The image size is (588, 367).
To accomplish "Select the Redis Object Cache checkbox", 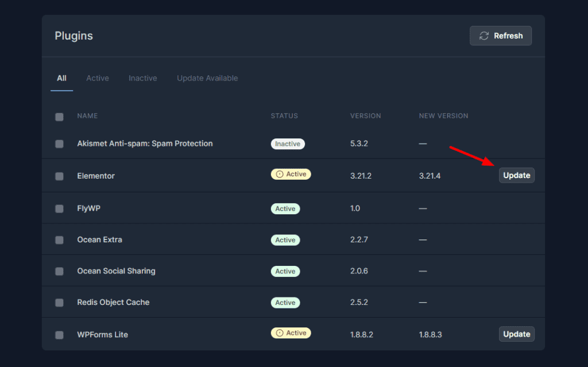I will [59, 303].
